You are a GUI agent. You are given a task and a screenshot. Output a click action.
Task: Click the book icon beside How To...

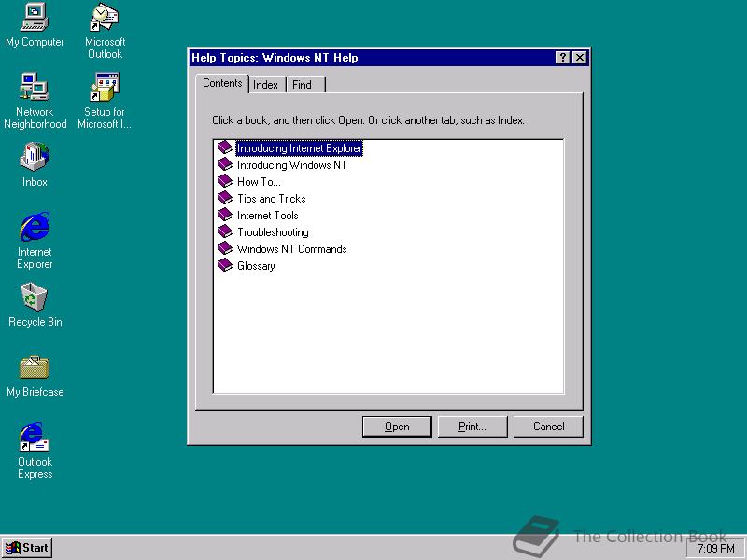point(225,181)
